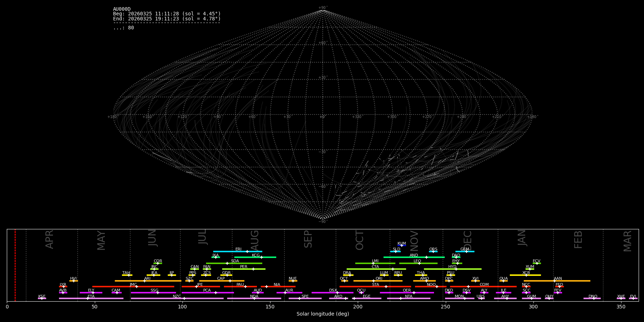Click the PER shower activity bar
The image size is (644, 322).
click(x=244, y=269)
